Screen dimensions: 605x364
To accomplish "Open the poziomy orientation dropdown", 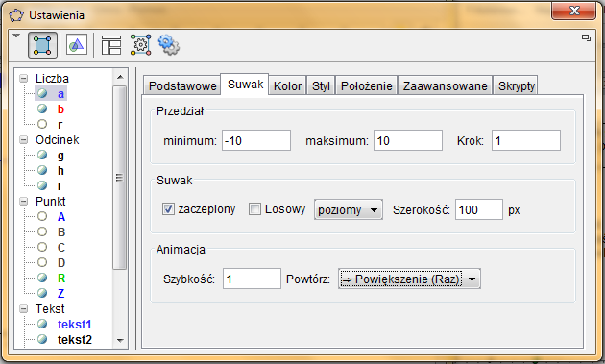I will [x=349, y=209].
